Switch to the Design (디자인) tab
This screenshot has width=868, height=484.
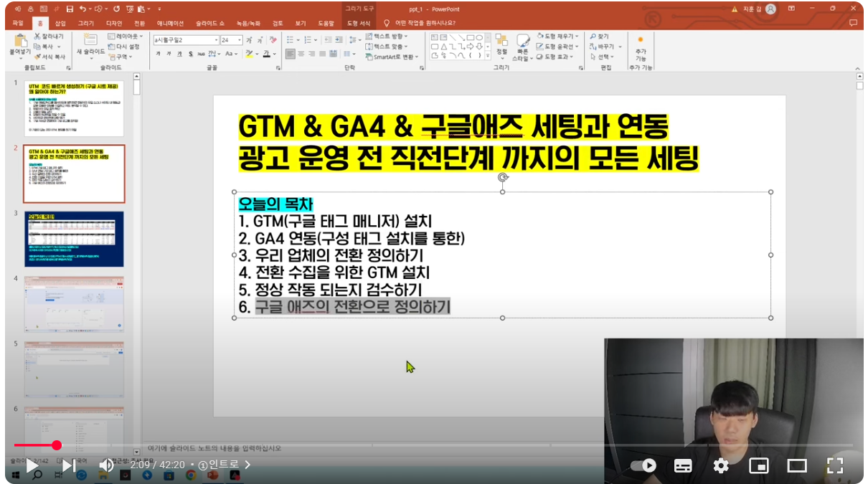coord(114,23)
